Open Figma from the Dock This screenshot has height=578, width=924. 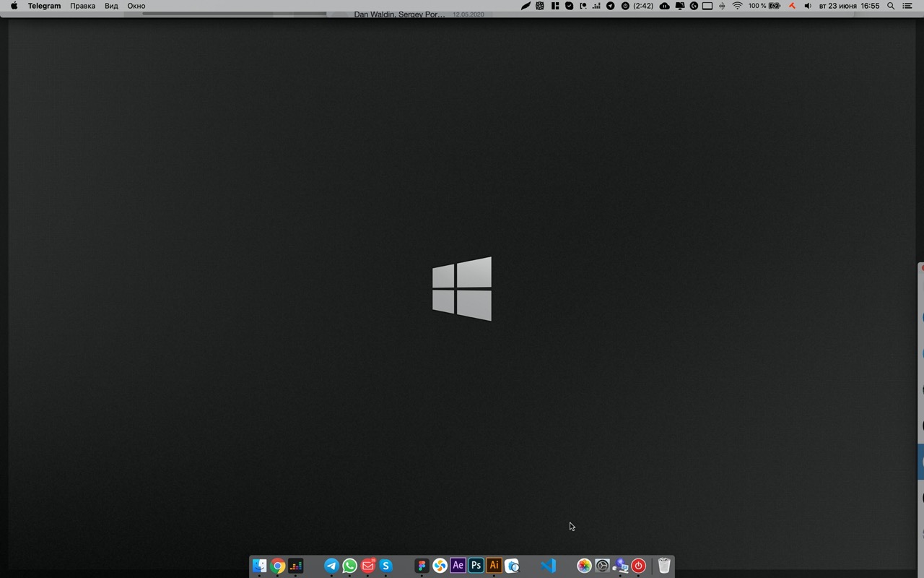(422, 566)
